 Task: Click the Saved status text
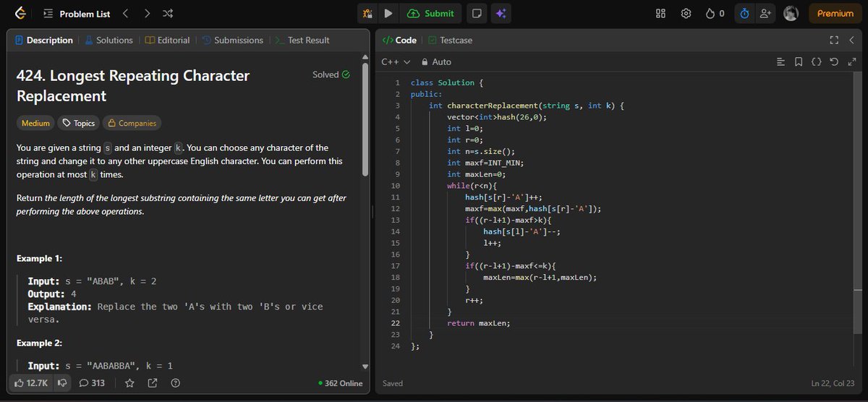[x=393, y=383]
